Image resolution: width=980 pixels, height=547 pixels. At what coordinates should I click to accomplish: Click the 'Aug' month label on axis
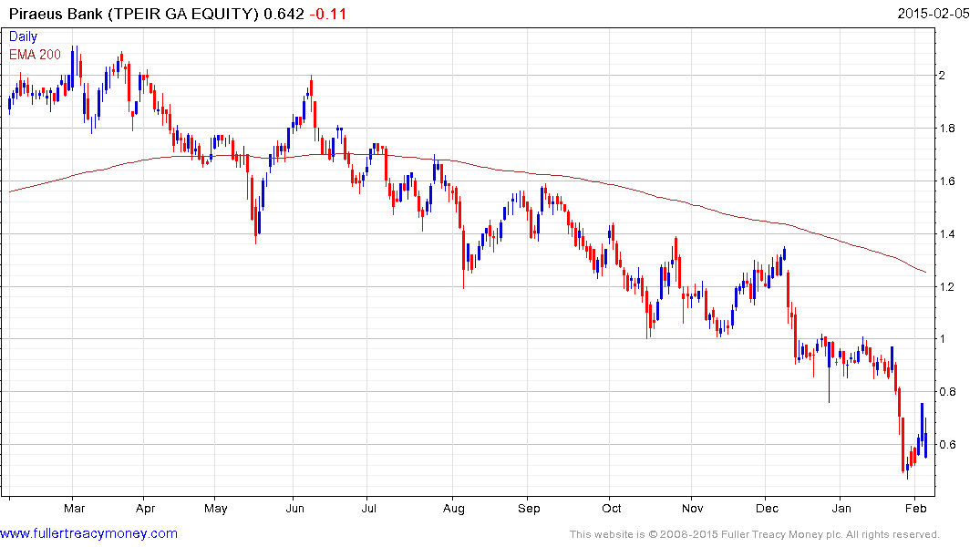click(454, 508)
